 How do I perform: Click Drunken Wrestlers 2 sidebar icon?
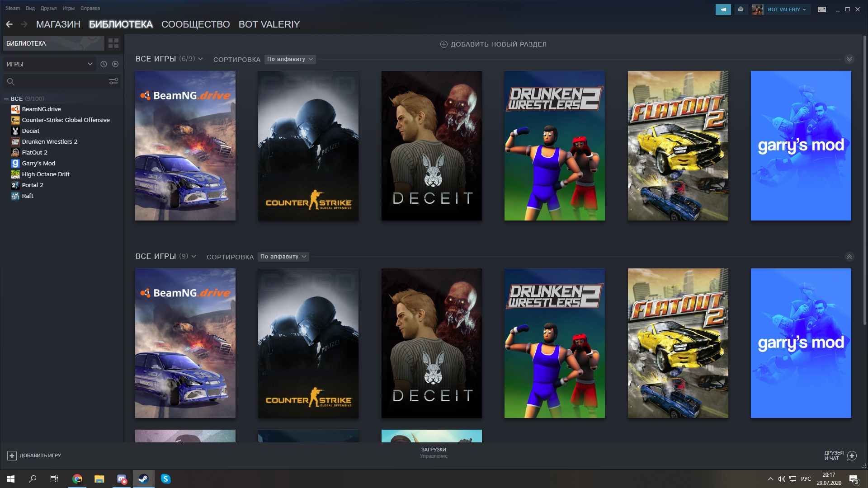click(15, 141)
